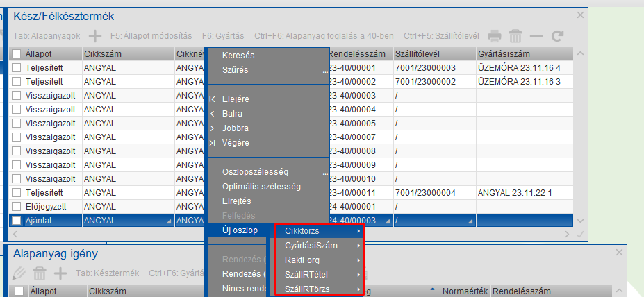Viewport: 644px width, 297px height.
Task: Check the selected Ajánlat row checkbox
Action: coord(16,220)
